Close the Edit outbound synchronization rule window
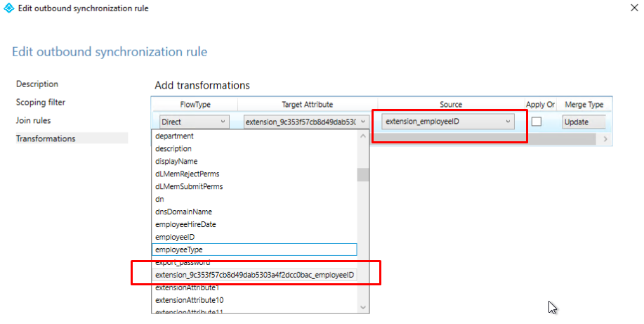Screen dimensions: 644x324 [626, 8]
